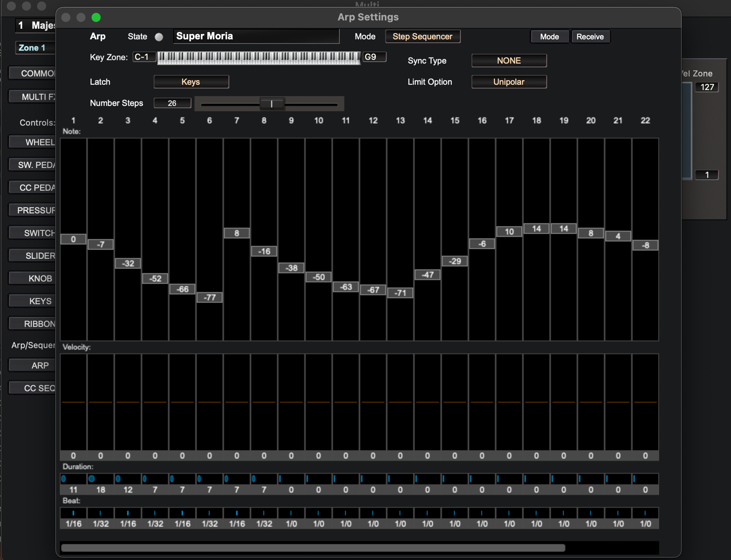The width and height of the screenshot is (731, 560).
Task: Select step 13 note handle labeled -71
Action: tap(400, 293)
